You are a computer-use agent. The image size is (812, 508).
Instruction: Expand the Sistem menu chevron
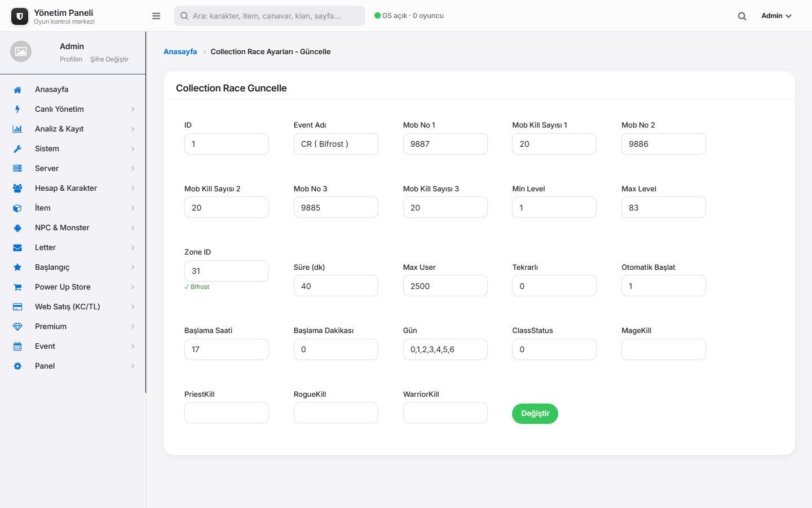click(x=133, y=149)
